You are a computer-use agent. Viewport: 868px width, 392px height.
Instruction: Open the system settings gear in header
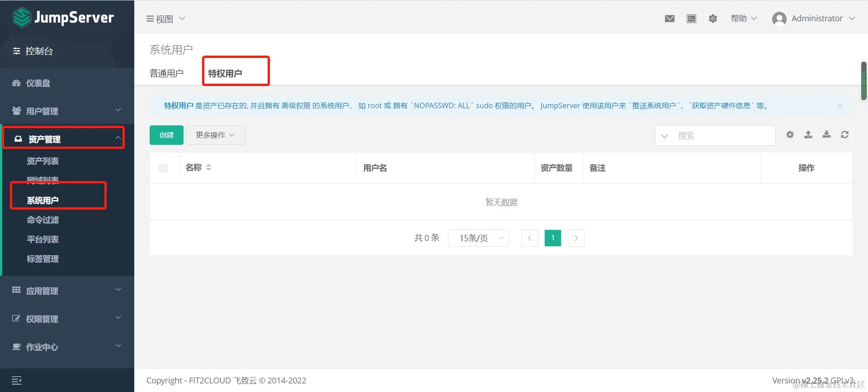pos(713,19)
